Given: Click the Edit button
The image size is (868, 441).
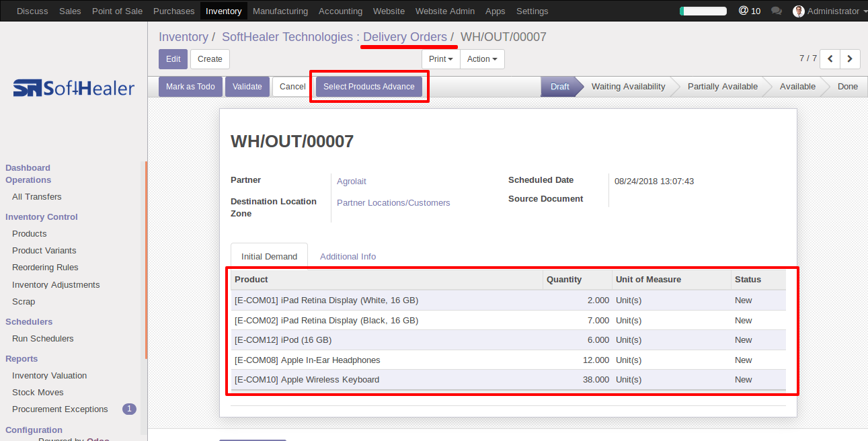Looking at the screenshot, I should click(x=173, y=59).
